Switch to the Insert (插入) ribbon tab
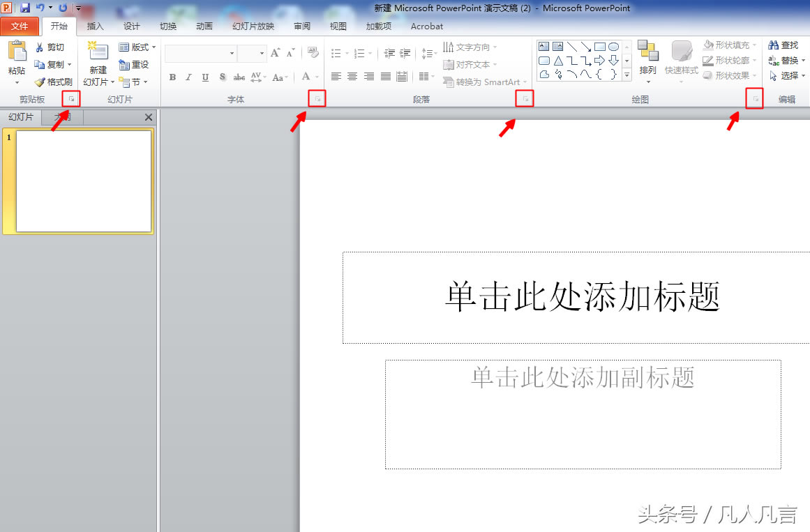810x532 pixels. tap(95, 26)
